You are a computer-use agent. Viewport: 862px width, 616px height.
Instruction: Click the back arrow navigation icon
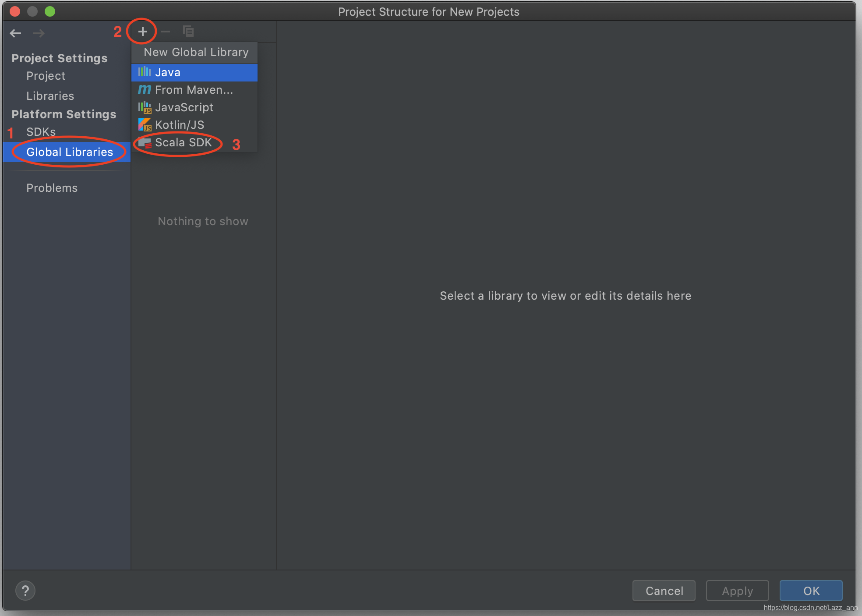pos(16,33)
